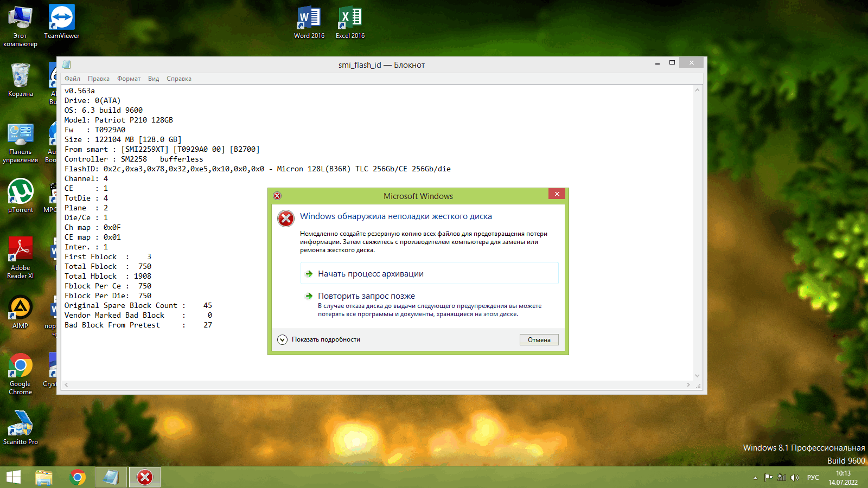Click Notepad horizontal scrollbar right arrow
The height and width of the screenshot is (488, 868).
(x=688, y=385)
